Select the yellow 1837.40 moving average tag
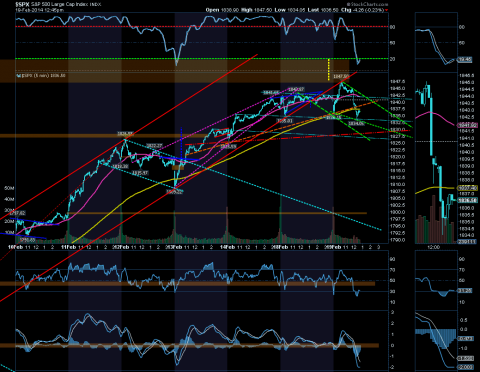The image size is (480, 372). 466,188
